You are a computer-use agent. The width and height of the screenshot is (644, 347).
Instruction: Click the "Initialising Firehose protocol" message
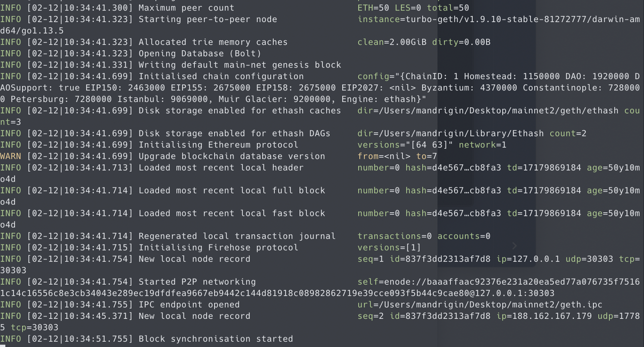click(218, 247)
